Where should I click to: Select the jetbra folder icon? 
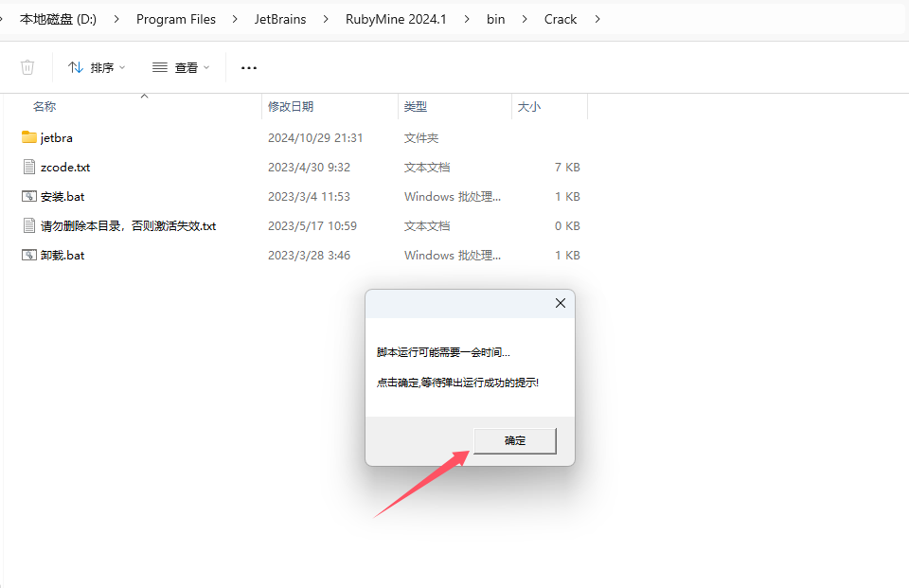click(29, 137)
